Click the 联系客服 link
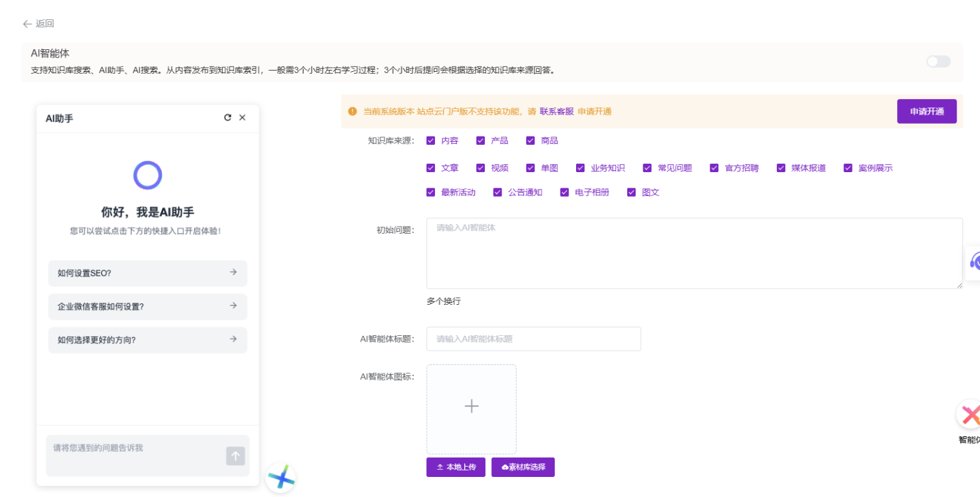980x497 pixels. point(557,111)
